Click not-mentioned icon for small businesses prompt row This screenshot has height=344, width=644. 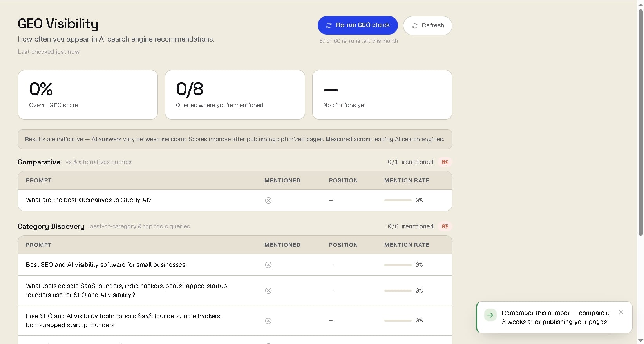[268, 265]
